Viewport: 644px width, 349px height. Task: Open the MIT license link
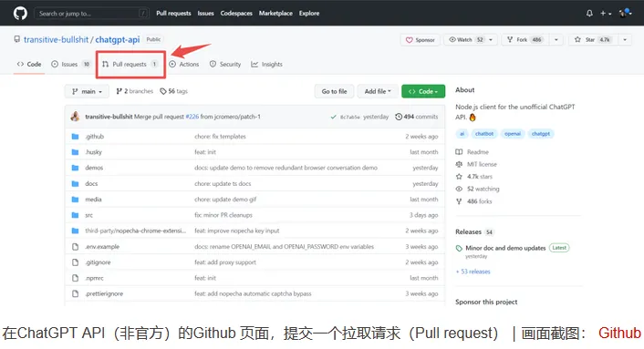coord(476,164)
